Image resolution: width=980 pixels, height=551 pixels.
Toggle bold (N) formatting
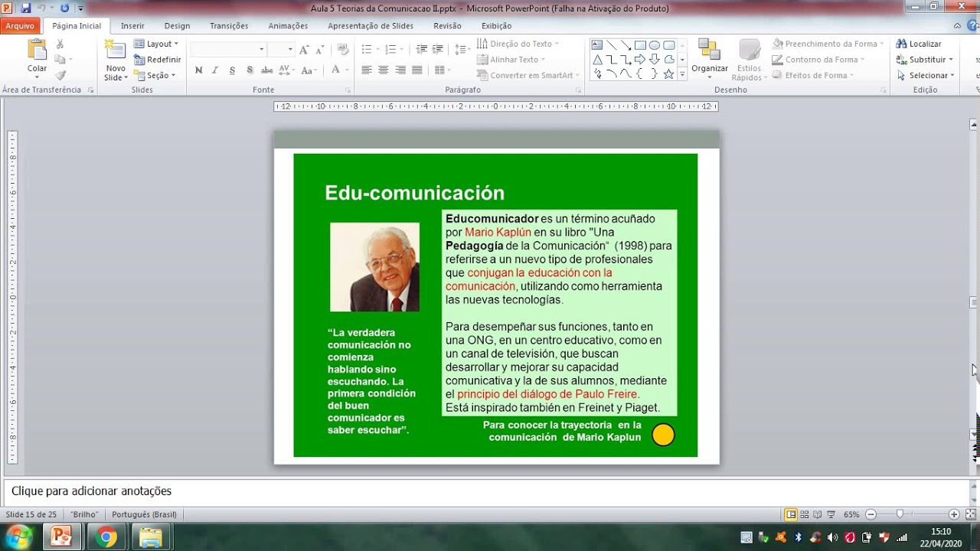198,70
